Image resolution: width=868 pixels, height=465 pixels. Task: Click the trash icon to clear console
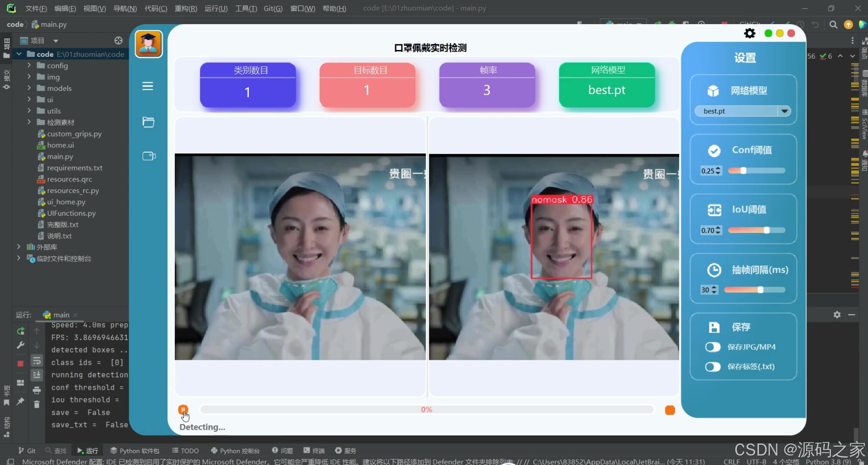(x=37, y=404)
